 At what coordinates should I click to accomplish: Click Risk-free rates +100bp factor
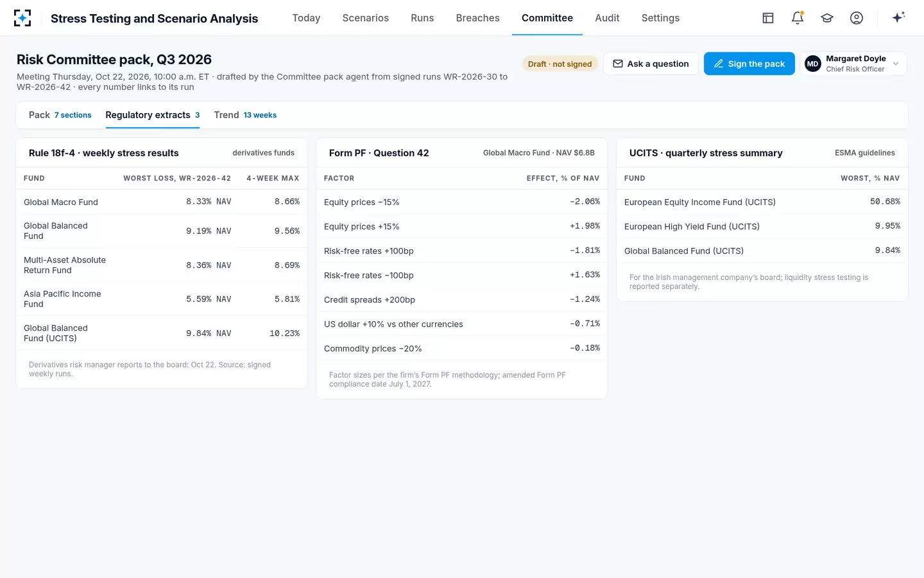369,250
